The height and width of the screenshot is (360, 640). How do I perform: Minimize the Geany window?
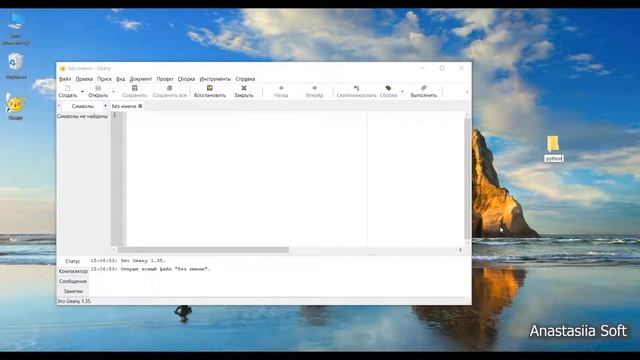pyautogui.click(x=422, y=68)
